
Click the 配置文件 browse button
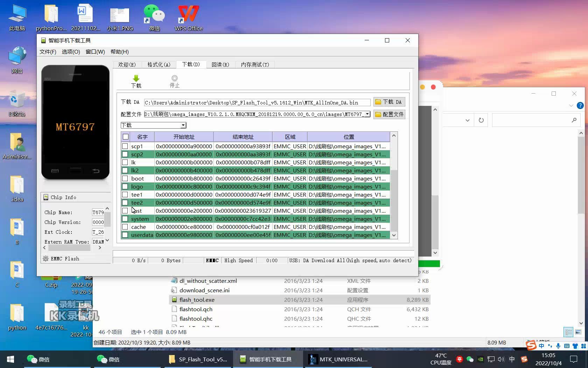389,114
